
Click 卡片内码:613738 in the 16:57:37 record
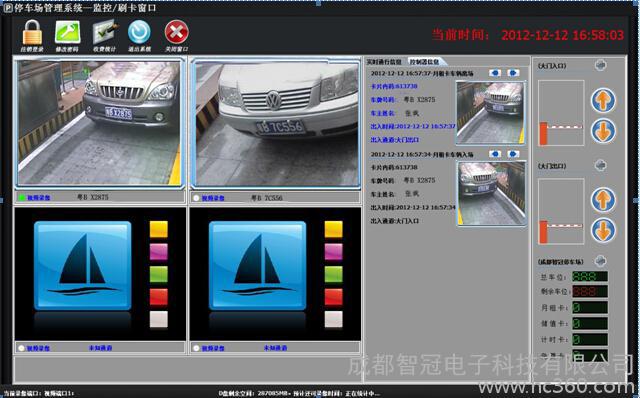[394, 87]
